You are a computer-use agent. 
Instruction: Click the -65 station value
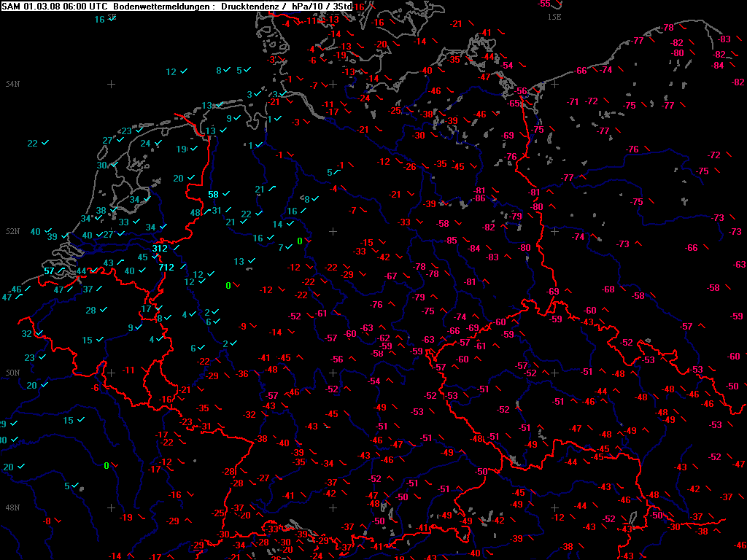(514, 104)
